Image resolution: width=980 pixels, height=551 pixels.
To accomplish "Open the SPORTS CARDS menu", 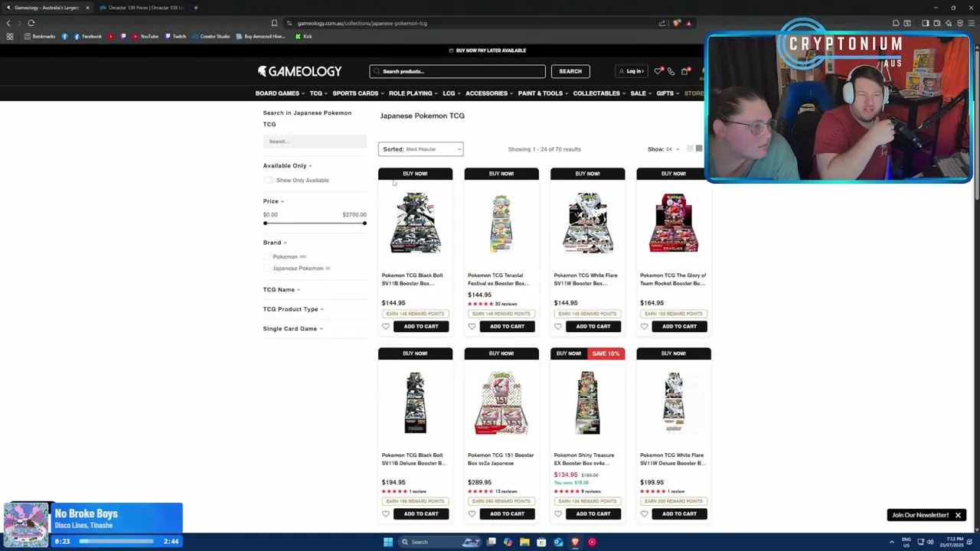I will coord(358,93).
